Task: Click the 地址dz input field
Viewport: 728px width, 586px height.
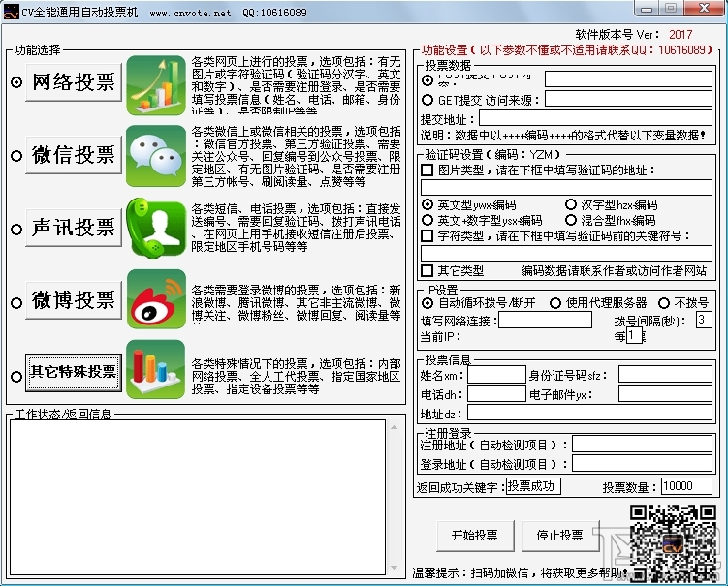Action: 589,413
